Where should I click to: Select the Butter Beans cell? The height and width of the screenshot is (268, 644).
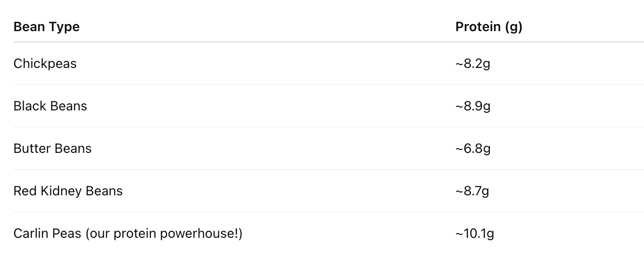tap(52, 149)
